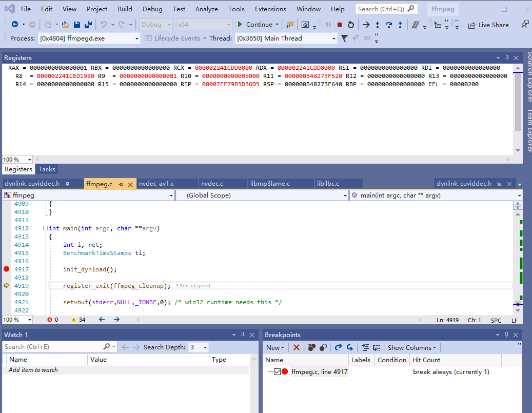Toggle pin on the Registers panel
This screenshot has width=532, height=413.
(x=507, y=58)
